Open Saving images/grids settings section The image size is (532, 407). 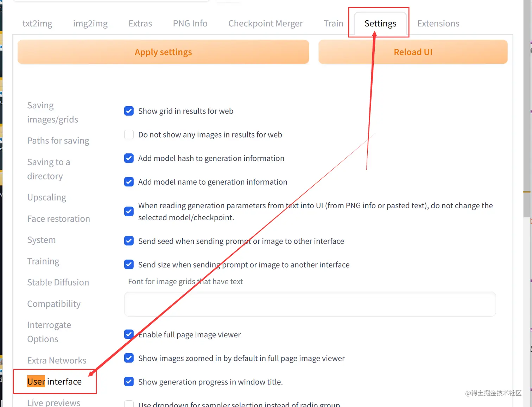(52, 112)
